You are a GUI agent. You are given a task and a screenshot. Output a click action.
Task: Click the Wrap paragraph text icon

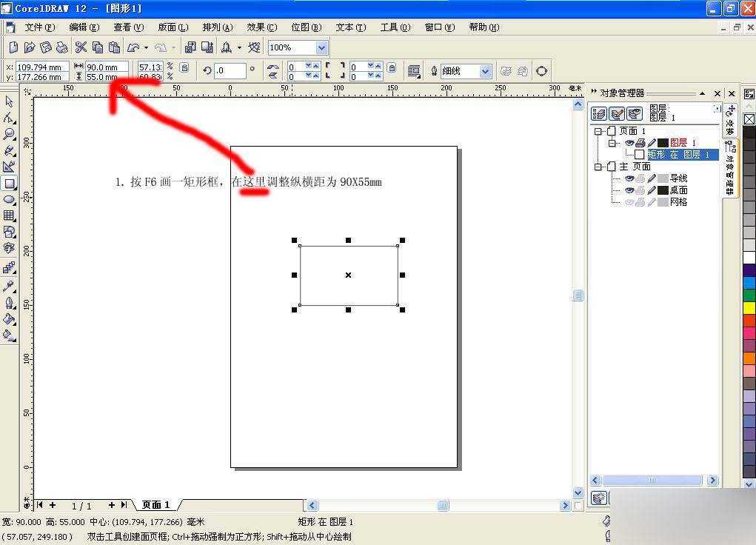(x=414, y=71)
